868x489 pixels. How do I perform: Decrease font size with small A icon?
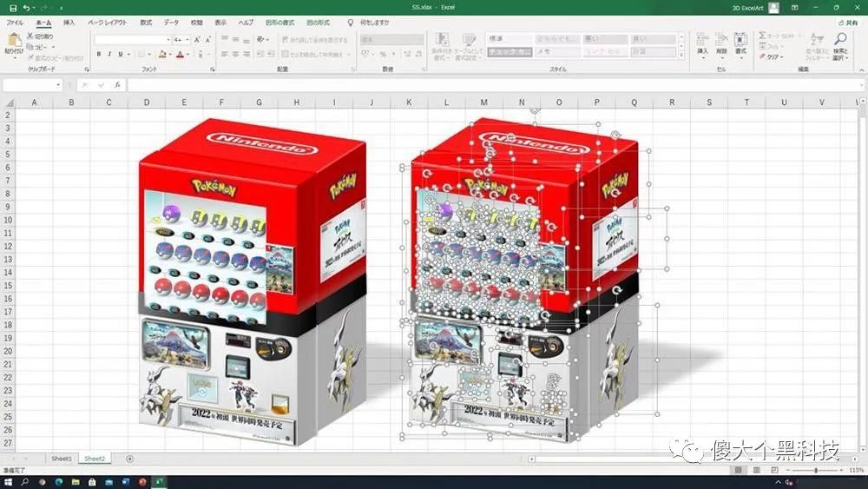coord(208,40)
